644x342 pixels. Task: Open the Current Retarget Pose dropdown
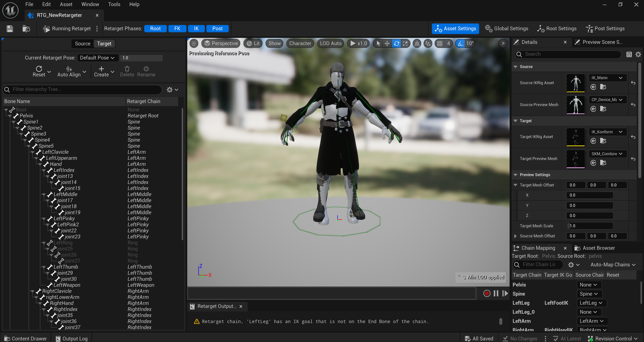97,58
